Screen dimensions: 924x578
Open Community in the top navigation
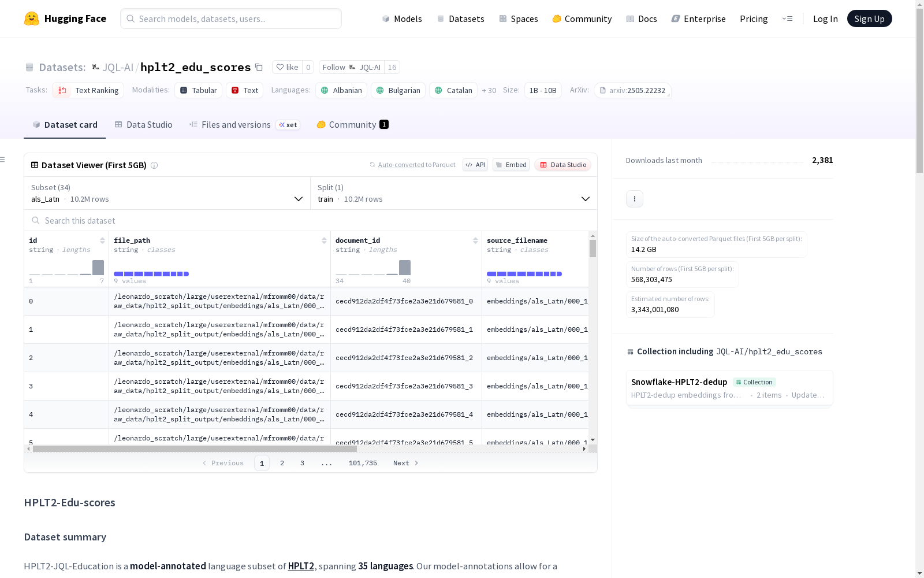point(582,18)
